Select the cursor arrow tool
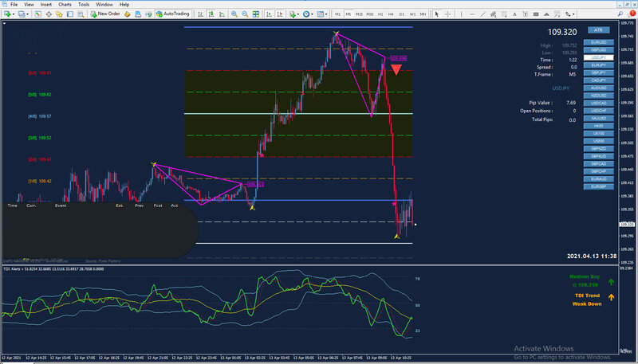 pos(436,14)
